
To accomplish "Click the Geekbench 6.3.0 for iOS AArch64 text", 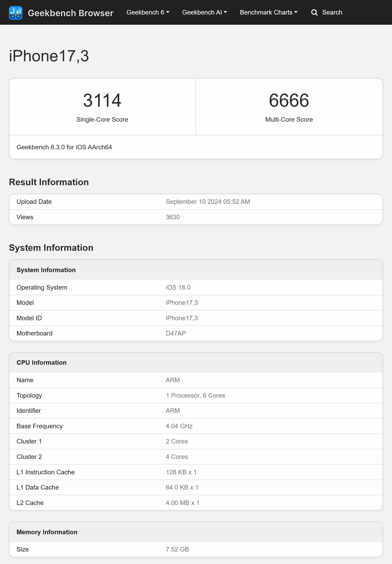I will [64, 147].
